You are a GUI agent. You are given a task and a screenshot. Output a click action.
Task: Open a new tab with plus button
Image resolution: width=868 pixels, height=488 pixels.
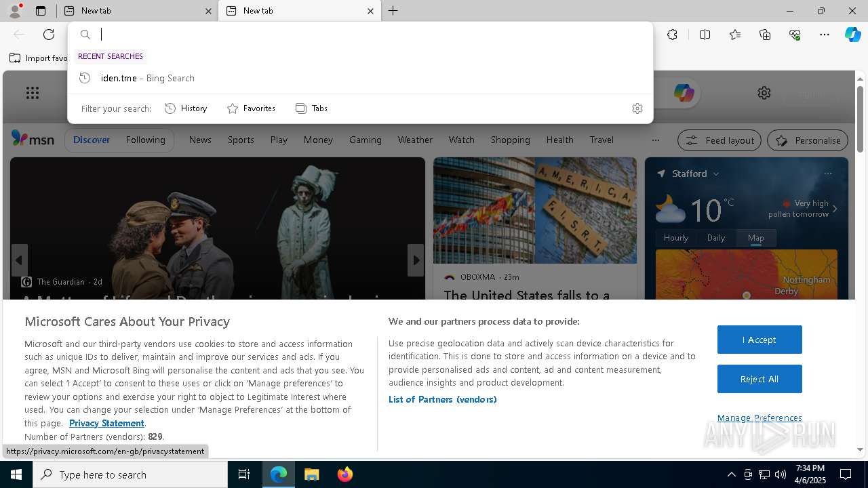(x=393, y=11)
